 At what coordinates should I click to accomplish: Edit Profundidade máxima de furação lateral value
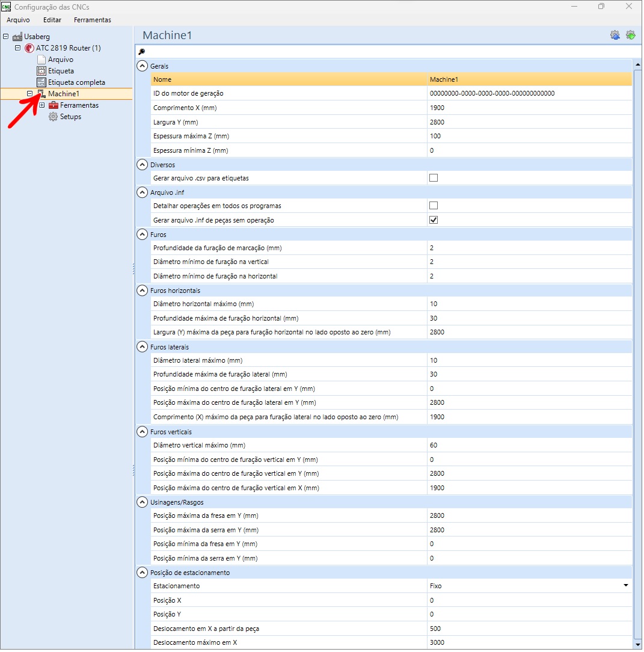(531, 375)
